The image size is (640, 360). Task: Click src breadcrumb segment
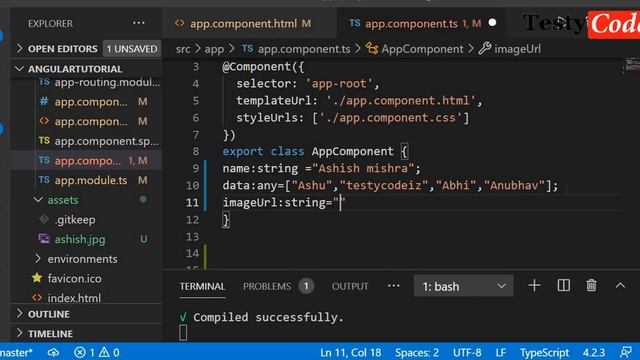[183, 49]
